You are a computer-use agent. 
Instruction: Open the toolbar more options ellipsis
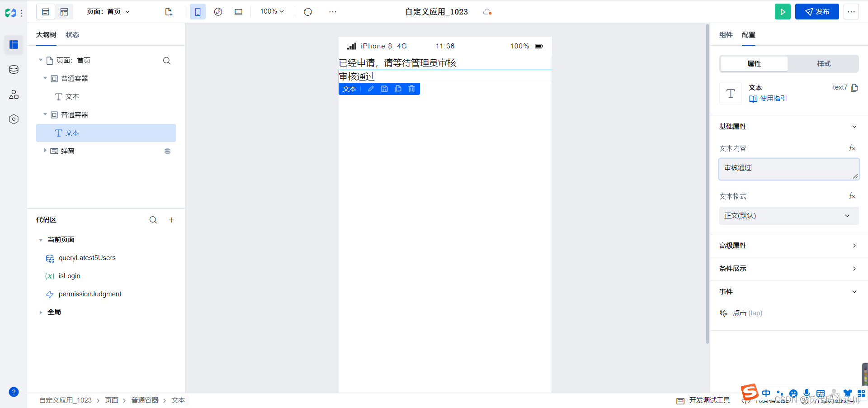pyautogui.click(x=333, y=12)
